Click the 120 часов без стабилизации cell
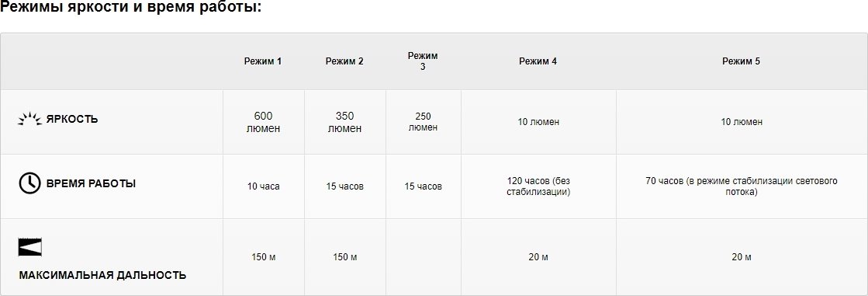 [x=538, y=186]
